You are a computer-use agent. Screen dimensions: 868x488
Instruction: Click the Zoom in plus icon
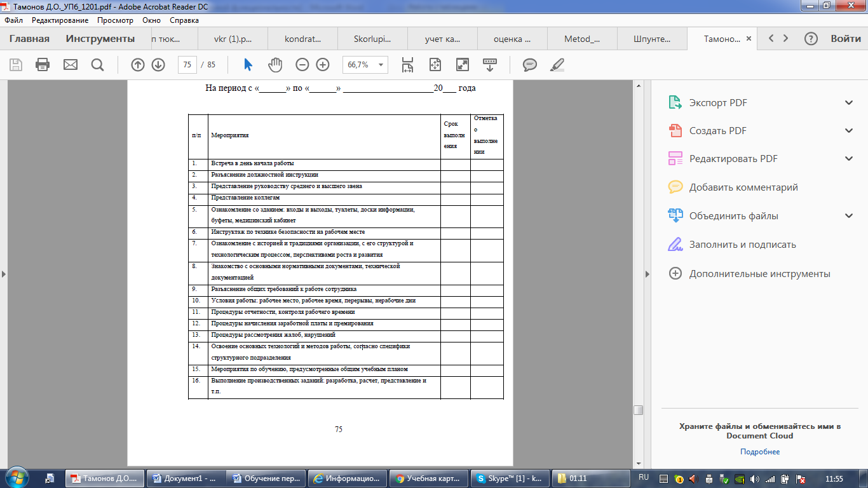point(323,65)
